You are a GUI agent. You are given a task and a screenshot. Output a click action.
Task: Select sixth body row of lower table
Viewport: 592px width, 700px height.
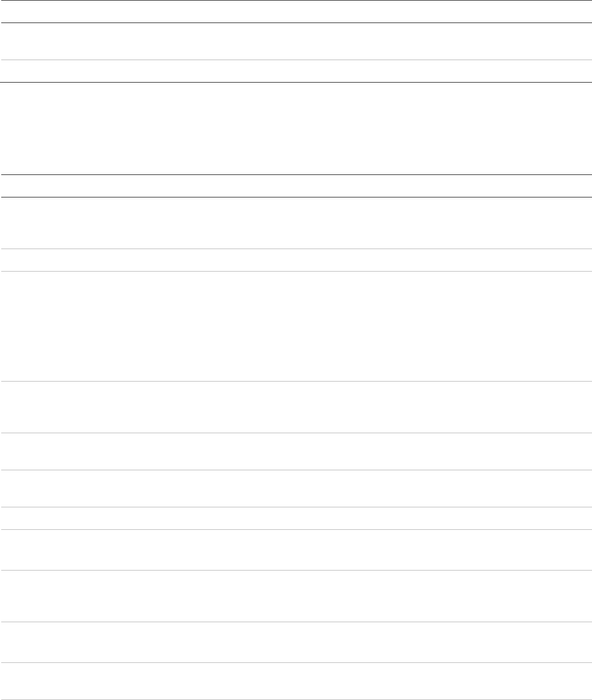[296, 488]
